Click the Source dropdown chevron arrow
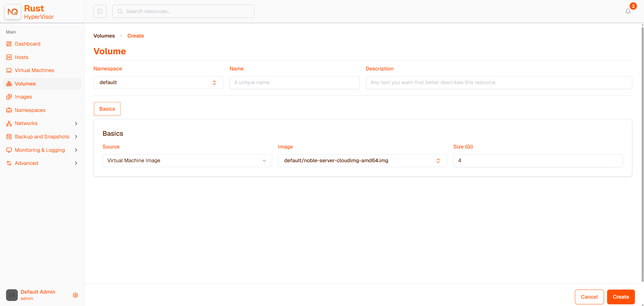 pos(264,161)
